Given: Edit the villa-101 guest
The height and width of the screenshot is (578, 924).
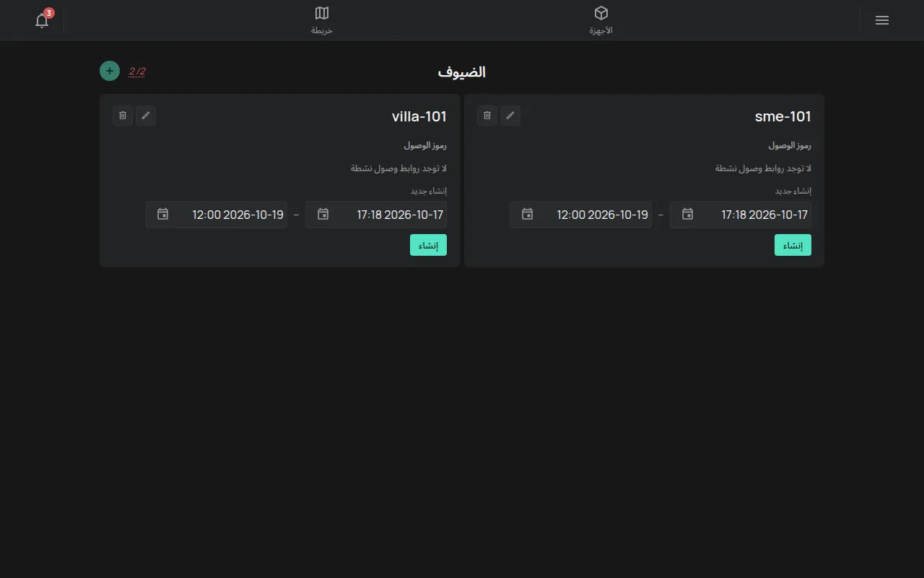Looking at the screenshot, I should tap(146, 116).
